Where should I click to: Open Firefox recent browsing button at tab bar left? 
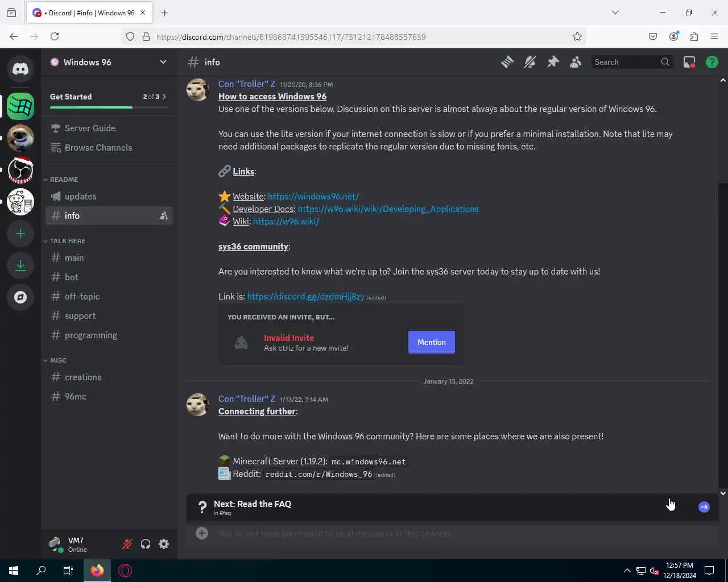11,13
